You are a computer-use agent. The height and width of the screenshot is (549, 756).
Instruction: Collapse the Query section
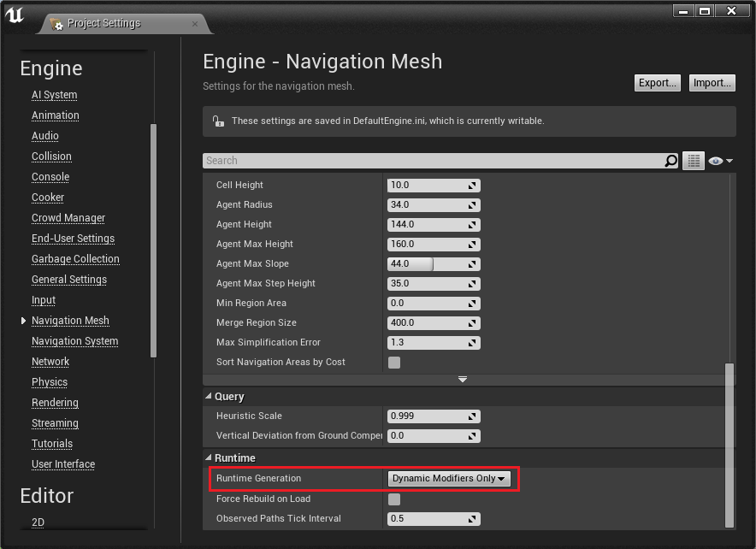[209, 396]
